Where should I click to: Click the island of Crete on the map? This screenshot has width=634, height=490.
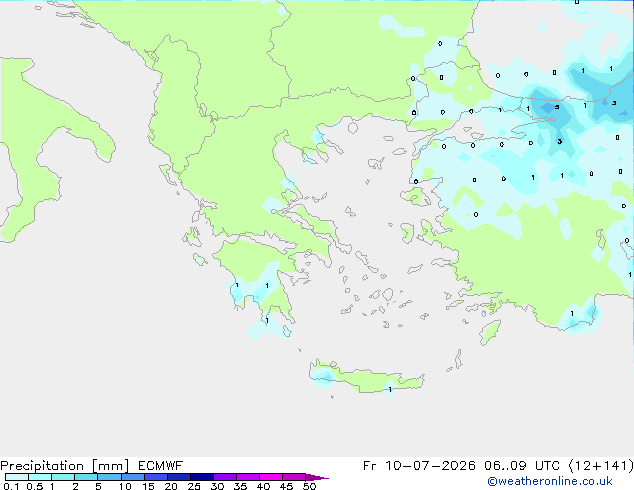pos(366,378)
